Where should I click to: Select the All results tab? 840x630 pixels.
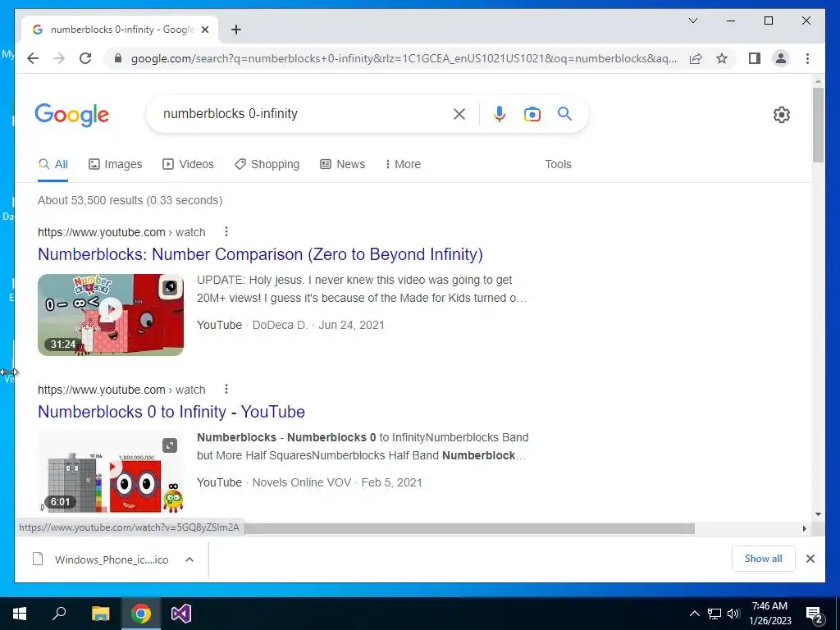coord(53,164)
